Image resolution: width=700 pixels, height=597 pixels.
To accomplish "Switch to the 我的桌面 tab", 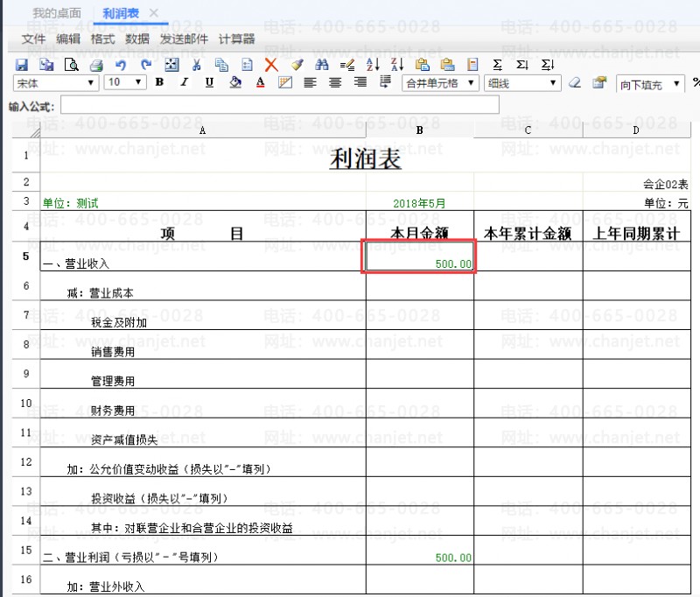I will [x=57, y=13].
